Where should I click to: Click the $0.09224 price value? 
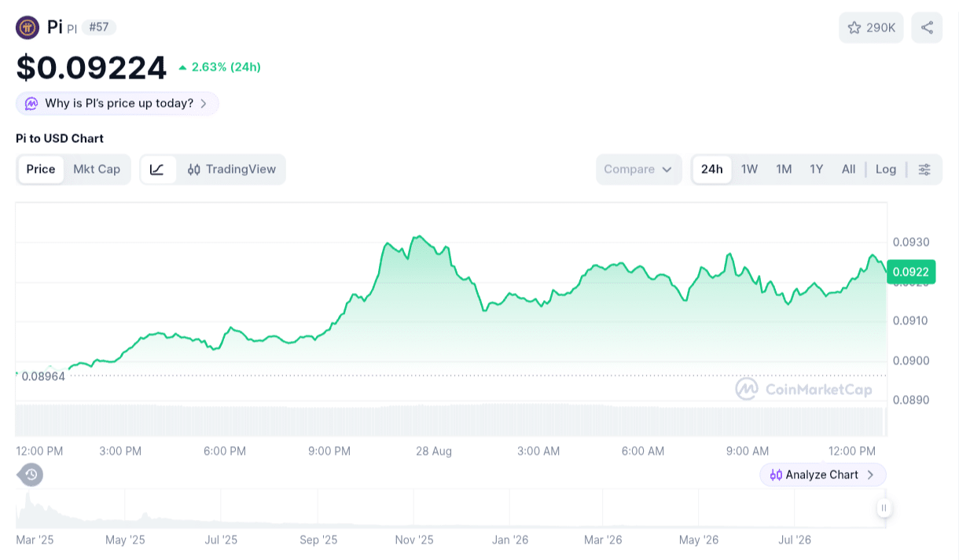coord(91,68)
